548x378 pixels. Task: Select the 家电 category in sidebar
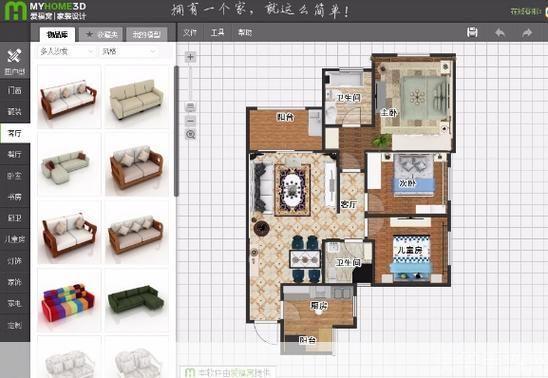[x=15, y=303]
